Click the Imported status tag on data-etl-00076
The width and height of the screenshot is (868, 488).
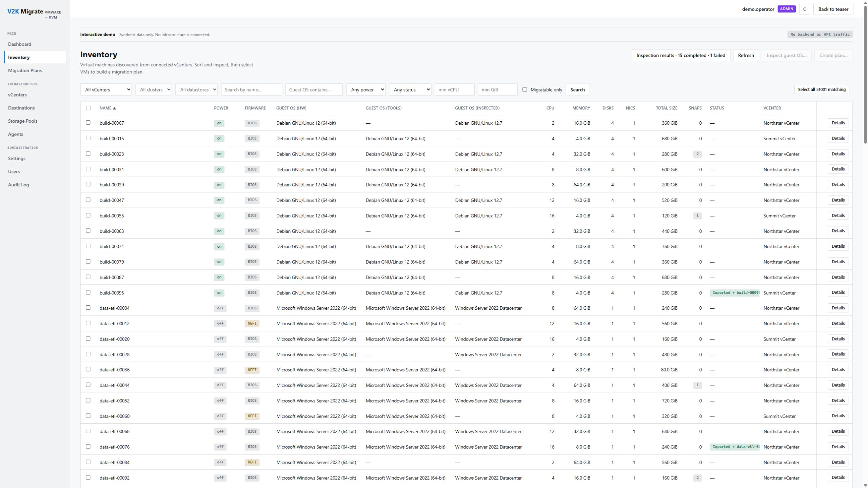click(734, 447)
